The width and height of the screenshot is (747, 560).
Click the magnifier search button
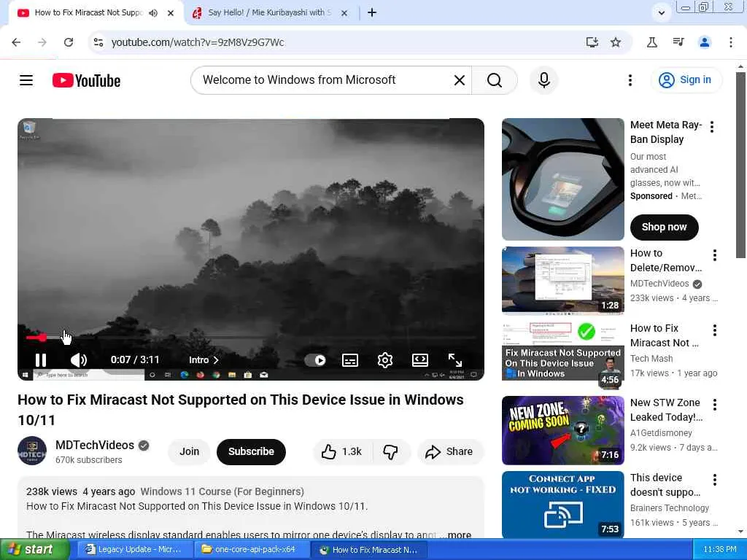pyautogui.click(x=495, y=80)
